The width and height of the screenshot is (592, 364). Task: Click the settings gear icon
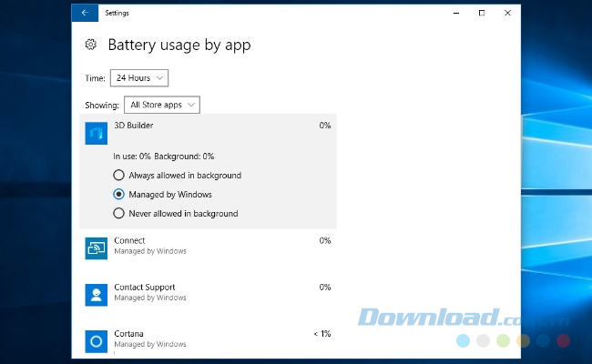click(x=90, y=45)
